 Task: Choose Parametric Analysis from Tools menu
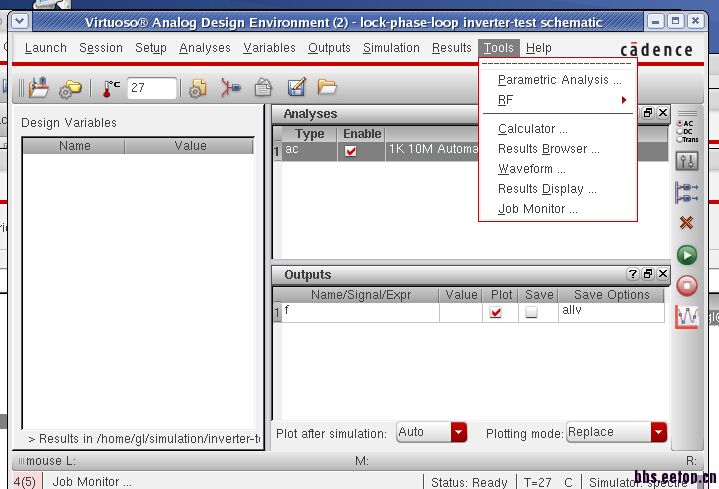[558, 80]
